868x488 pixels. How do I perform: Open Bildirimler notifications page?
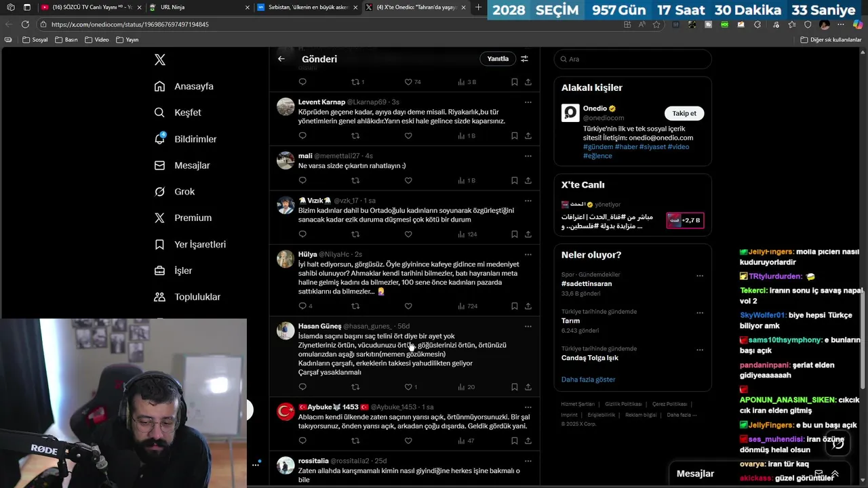point(185,139)
